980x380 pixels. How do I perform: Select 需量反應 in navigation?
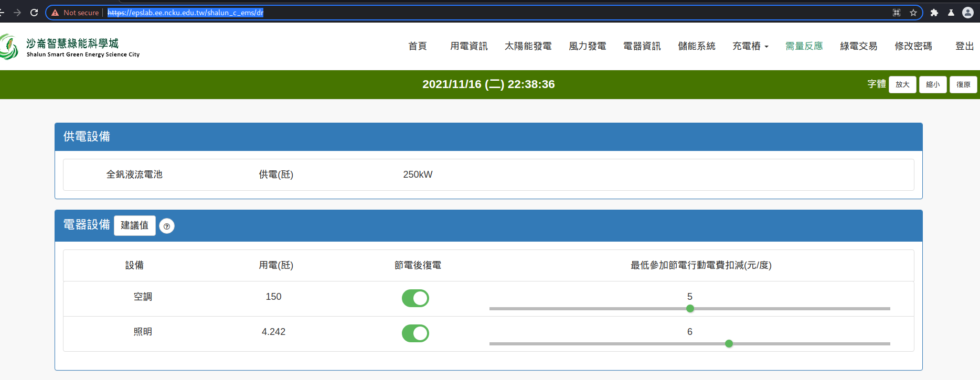[804, 46]
